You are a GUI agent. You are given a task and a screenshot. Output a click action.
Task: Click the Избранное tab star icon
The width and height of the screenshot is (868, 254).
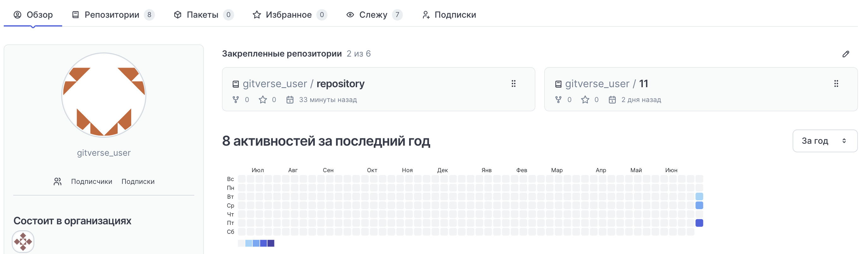point(257,15)
